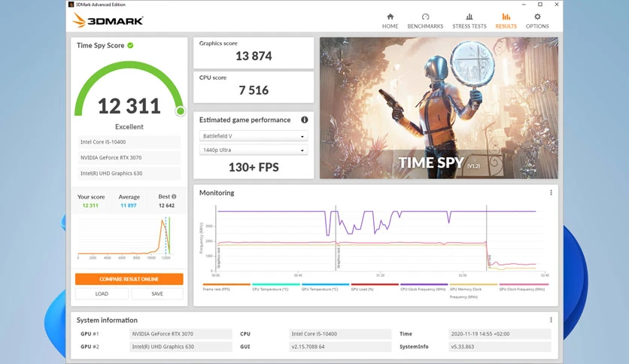Go to the HOME tab
The image size is (629, 364).
(x=390, y=21)
